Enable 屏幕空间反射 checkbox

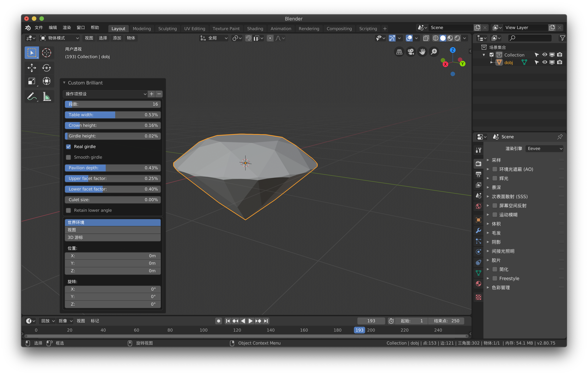(x=495, y=206)
